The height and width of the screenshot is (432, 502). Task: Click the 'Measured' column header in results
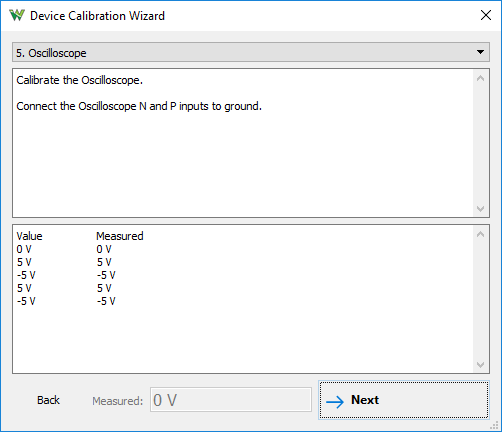[120, 236]
